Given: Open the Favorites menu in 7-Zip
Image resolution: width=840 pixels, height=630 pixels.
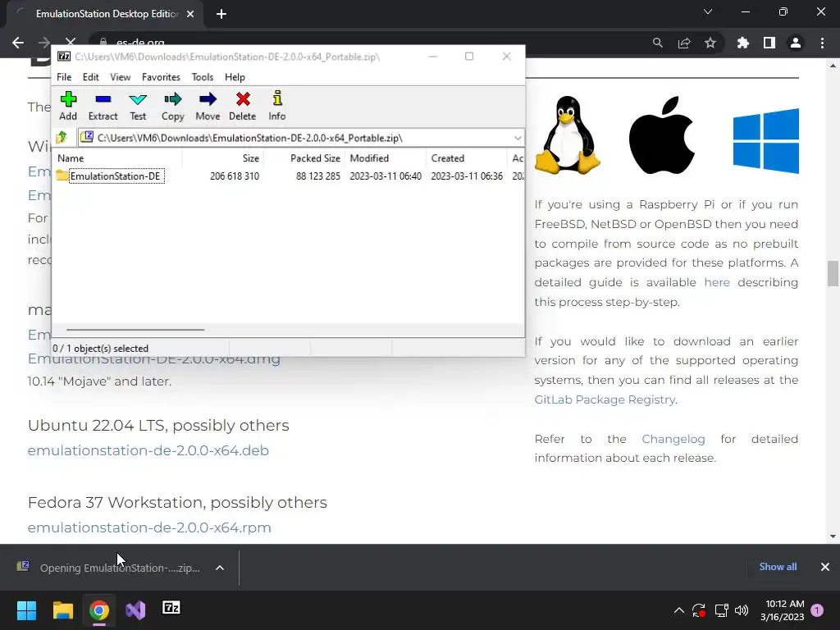Looking at the screenshot, I should click(161, 77).
